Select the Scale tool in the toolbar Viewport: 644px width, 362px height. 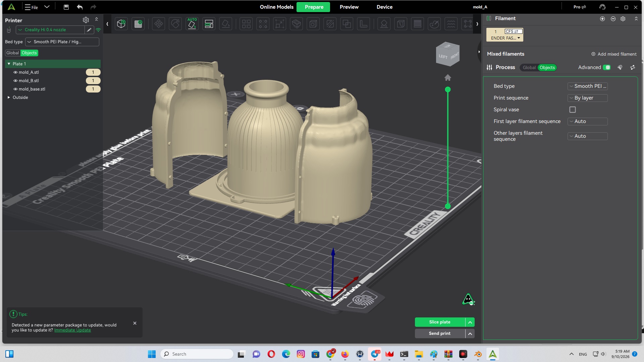point(280,24)
